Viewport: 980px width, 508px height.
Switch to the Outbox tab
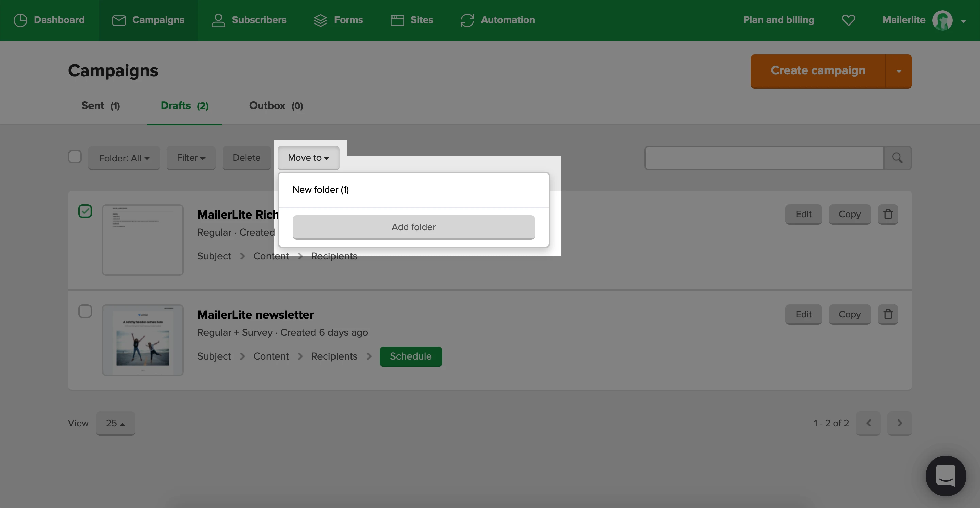276,106
